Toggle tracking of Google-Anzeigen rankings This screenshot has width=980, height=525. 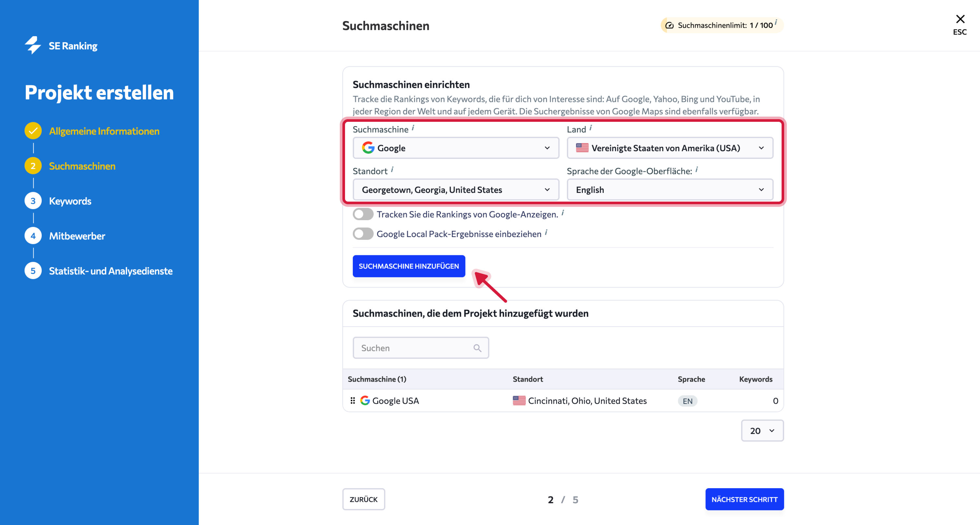(363, 214)
